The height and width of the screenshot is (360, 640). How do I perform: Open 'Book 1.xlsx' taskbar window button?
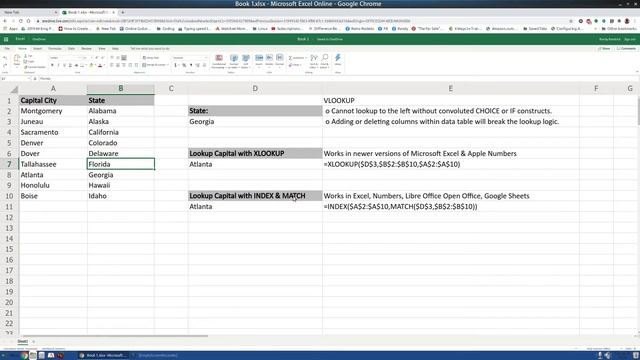(x=103, y=356)
